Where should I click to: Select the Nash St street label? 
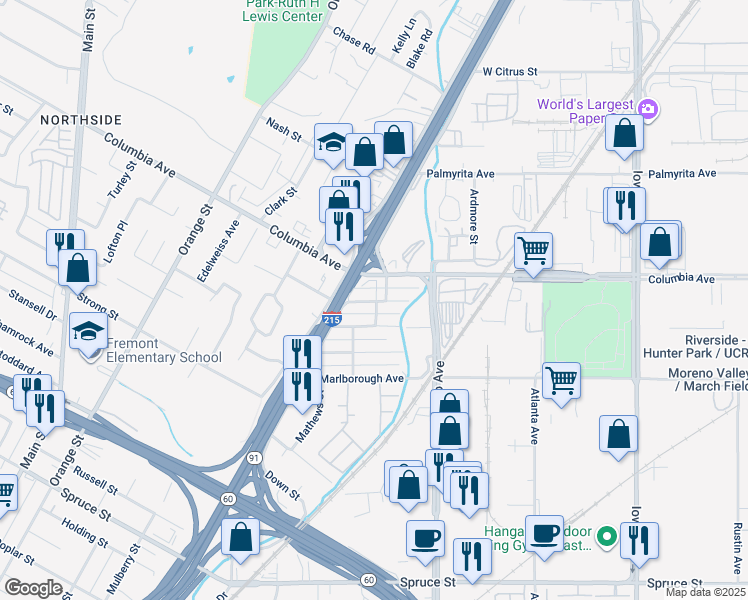[x=284, y=130]
